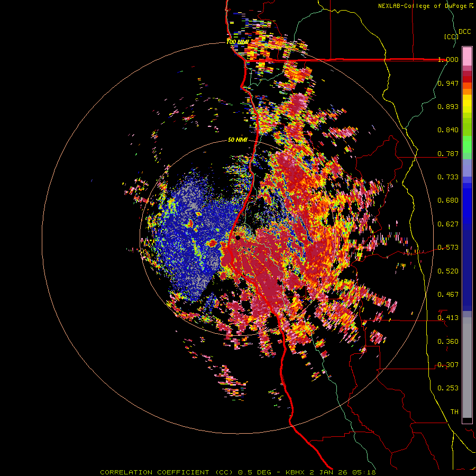Select the DCC label above the scale
This screenshot has height=476, width=476.
465,32
